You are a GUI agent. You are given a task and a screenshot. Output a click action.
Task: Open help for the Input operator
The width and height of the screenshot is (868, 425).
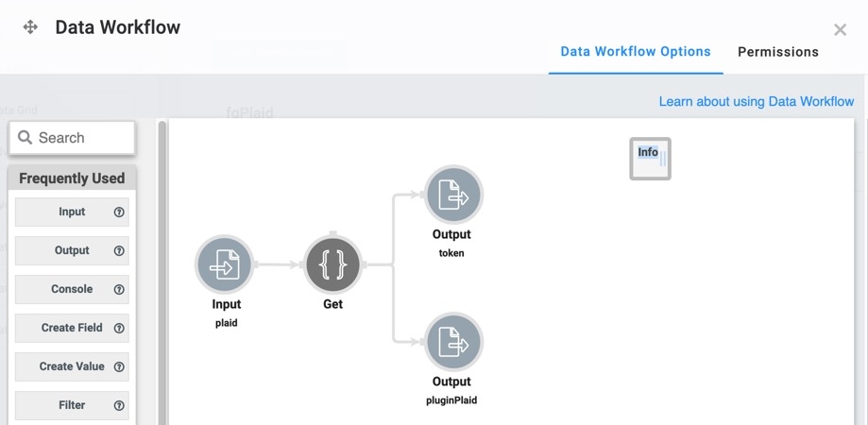tap(119, 212)
